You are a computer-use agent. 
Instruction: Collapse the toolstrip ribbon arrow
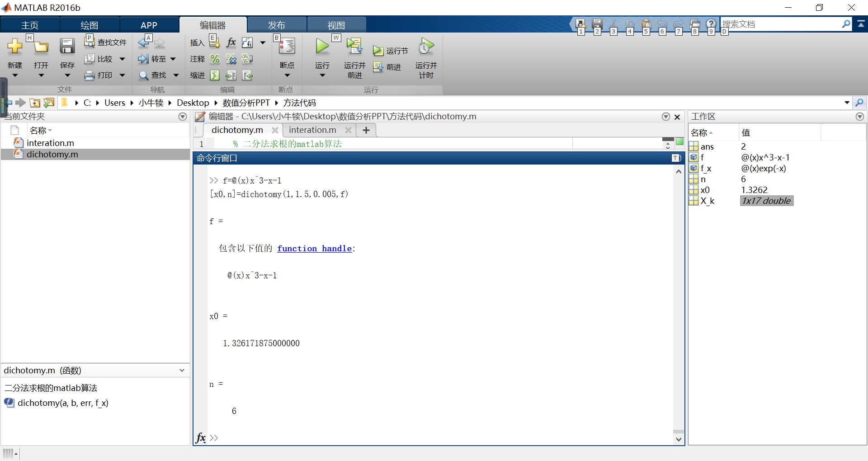click(x=861, y=24)
